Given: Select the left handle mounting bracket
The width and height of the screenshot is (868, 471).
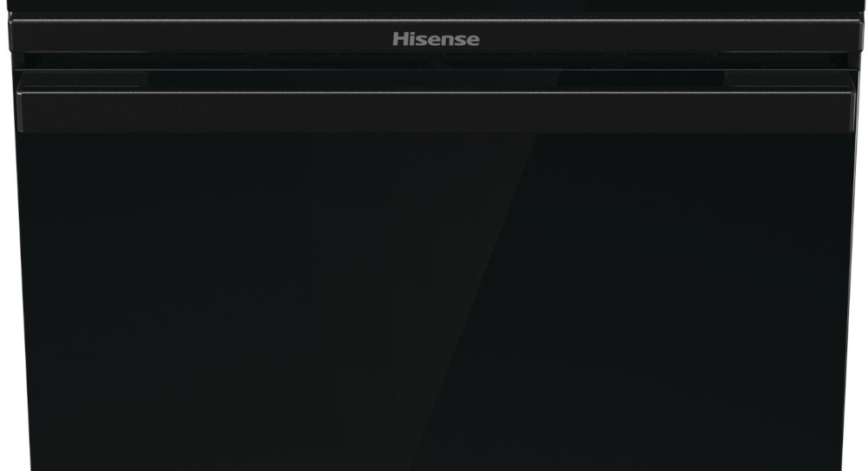Looking at the screenshot, I should (x=82, y=78).
